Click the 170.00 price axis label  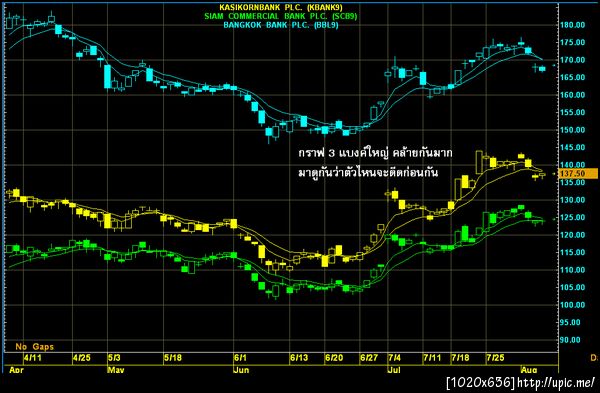point(572,60)
